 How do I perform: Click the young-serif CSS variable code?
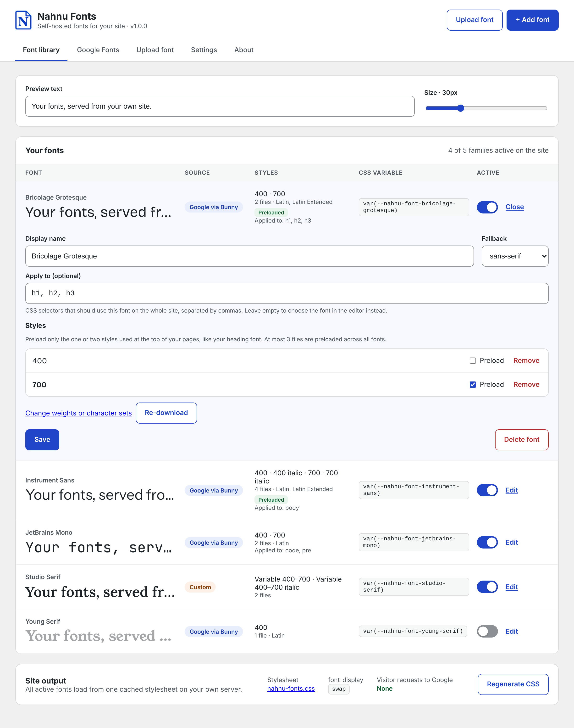(413, 631)
